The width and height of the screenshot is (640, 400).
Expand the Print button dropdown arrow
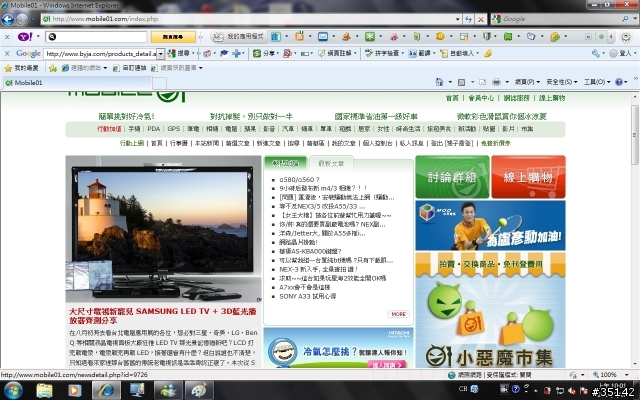[x=507, y=82]
